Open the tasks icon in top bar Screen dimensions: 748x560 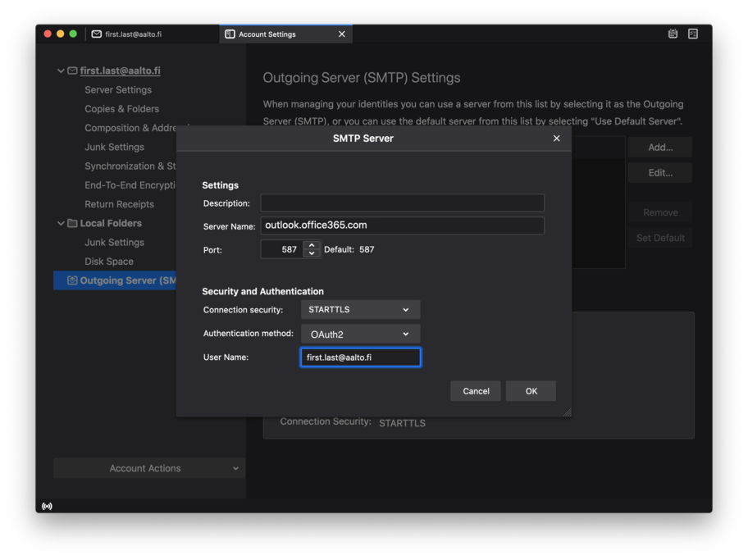(693, 34)
